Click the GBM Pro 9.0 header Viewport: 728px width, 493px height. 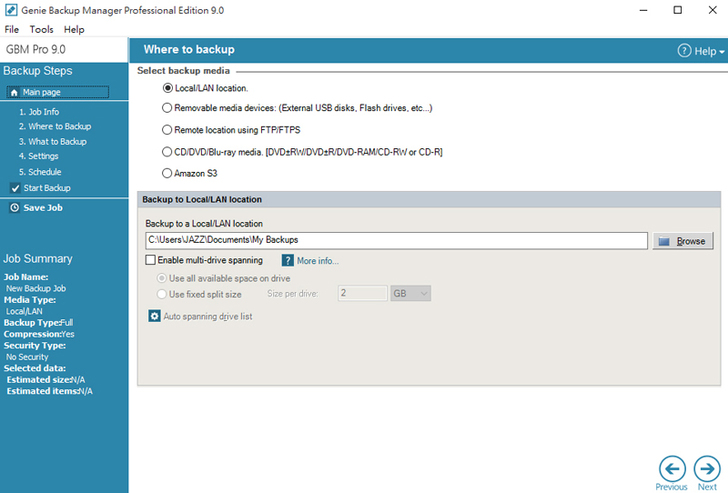(x=36, y=49)
